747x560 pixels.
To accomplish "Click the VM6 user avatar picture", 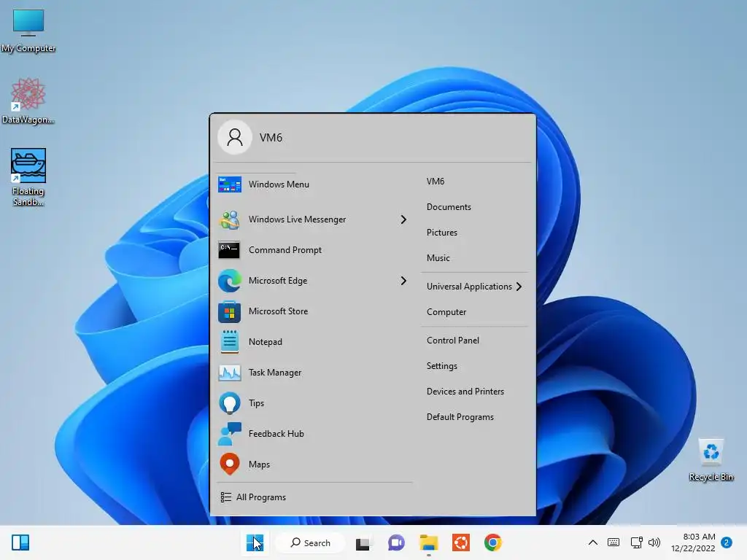I will click(x=234, y=138).
